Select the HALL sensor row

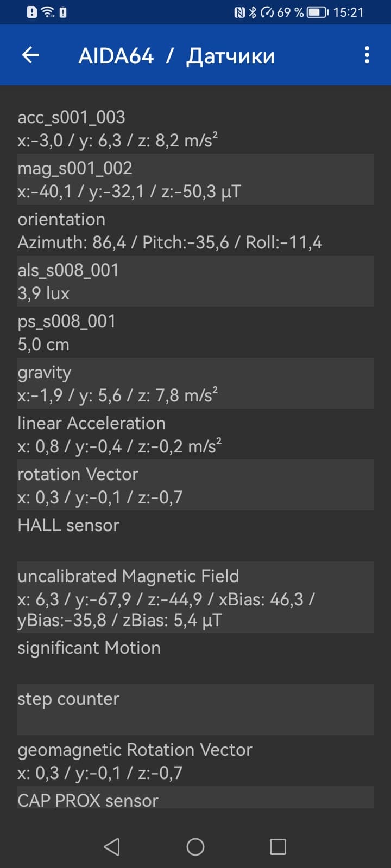tap(195, 535)
